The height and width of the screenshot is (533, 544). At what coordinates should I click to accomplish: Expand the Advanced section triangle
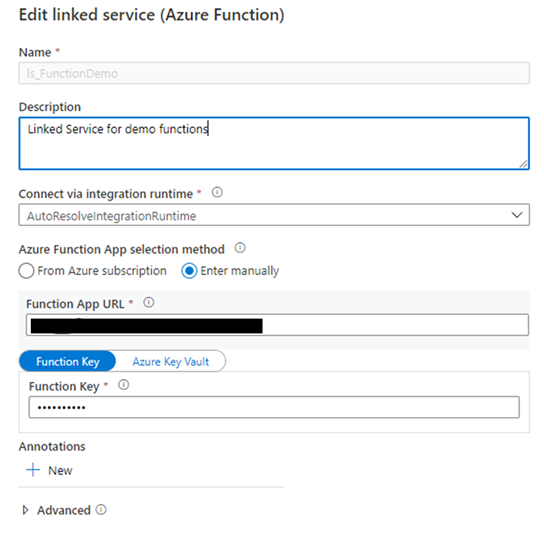coord(25,510)
